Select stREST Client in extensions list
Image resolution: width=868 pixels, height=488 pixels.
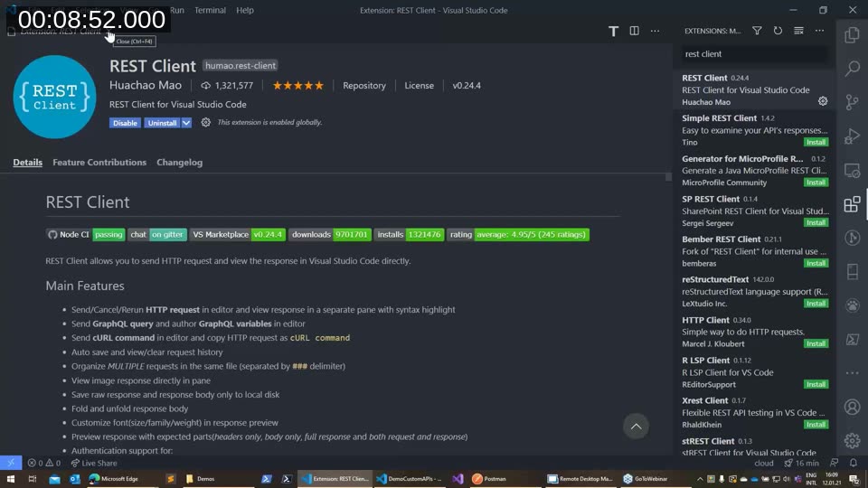754,447
